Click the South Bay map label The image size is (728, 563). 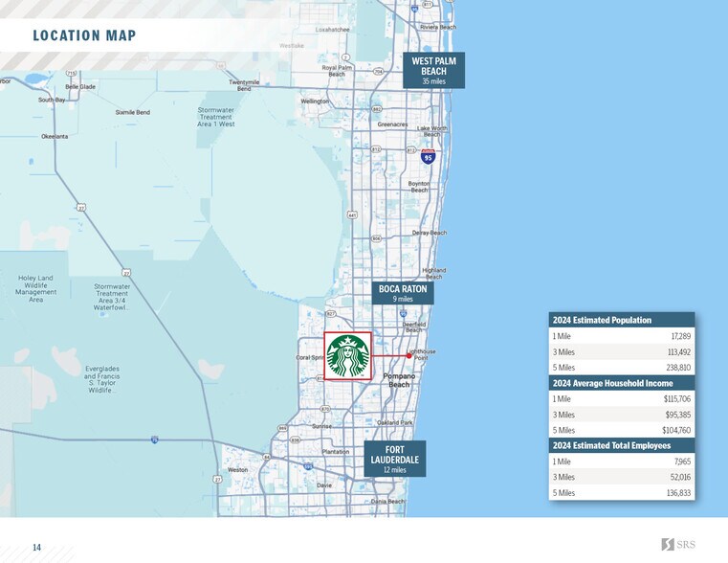52,100
